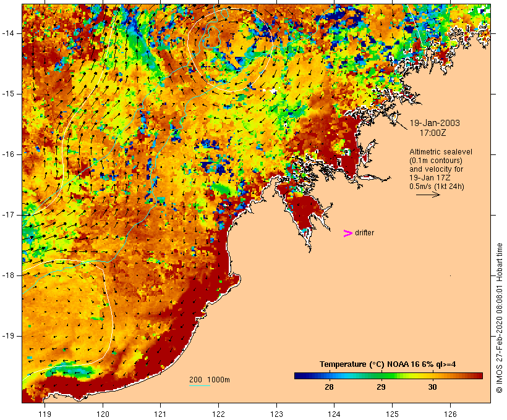Click the Temperature NOAA 16 colorbar title

388,364
